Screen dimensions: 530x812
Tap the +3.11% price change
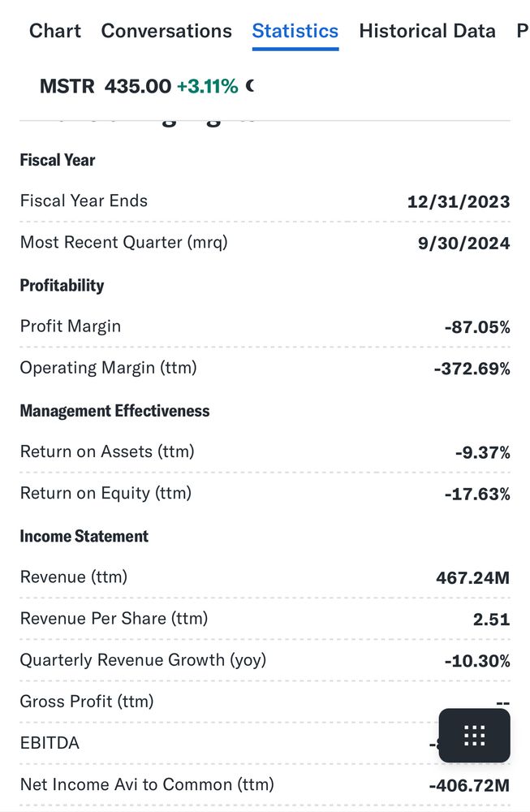(207, 86)
